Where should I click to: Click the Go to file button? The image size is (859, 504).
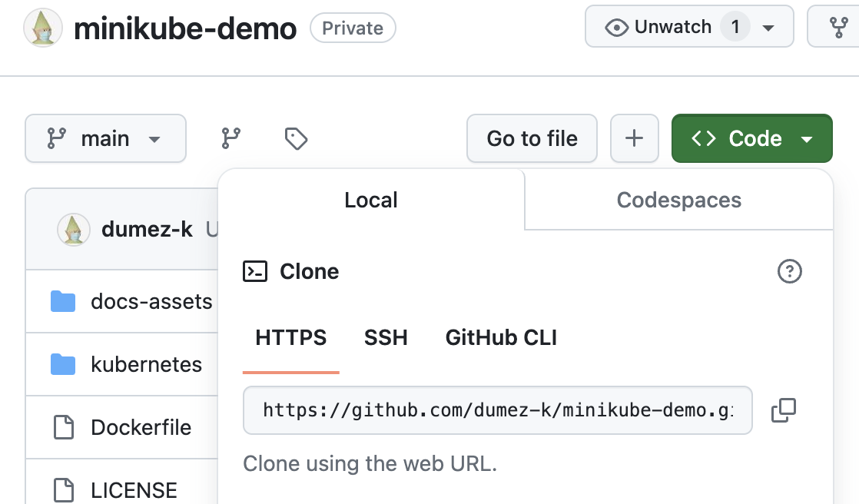tap(532, 138)
